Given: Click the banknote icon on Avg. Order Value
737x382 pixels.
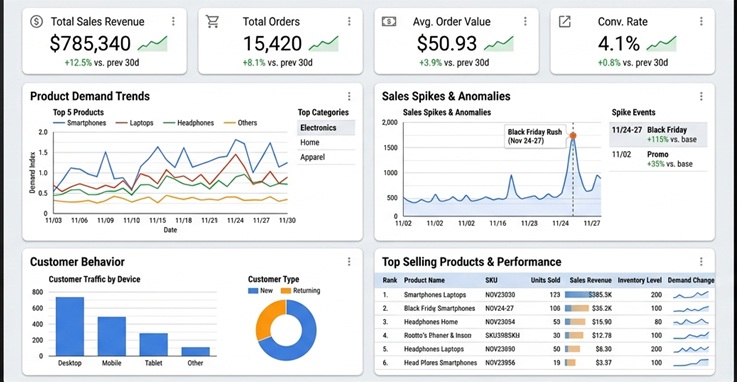Looking at the screenshot, I should 389,21.
